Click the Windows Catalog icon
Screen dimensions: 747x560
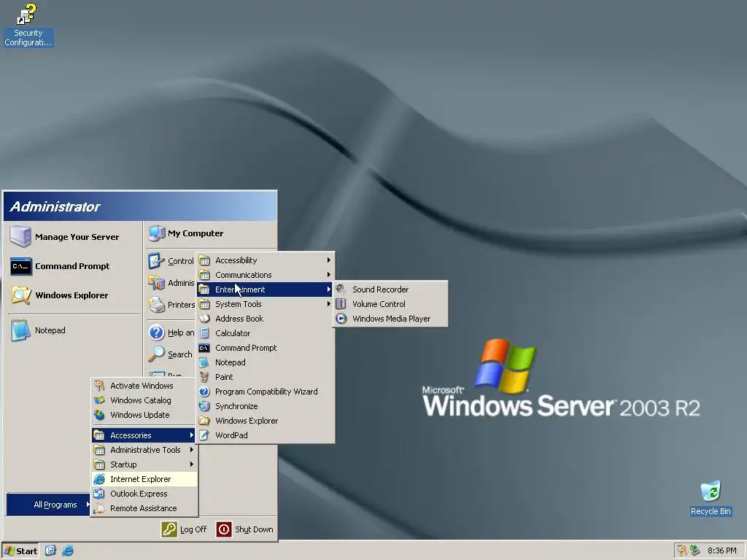coord(99,400)
